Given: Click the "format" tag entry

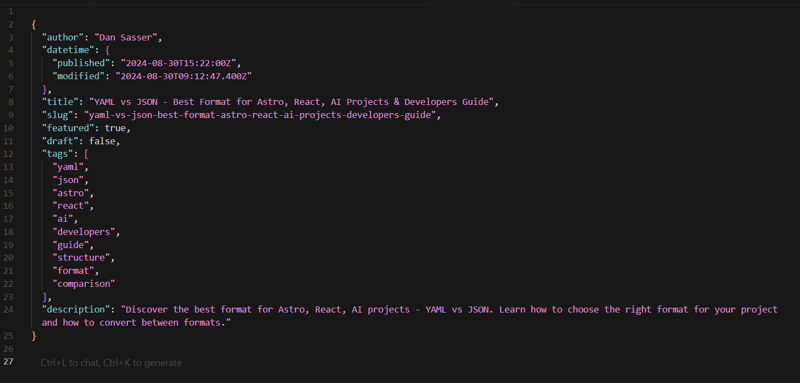Looking at the screenshot, I should point(73,270).
